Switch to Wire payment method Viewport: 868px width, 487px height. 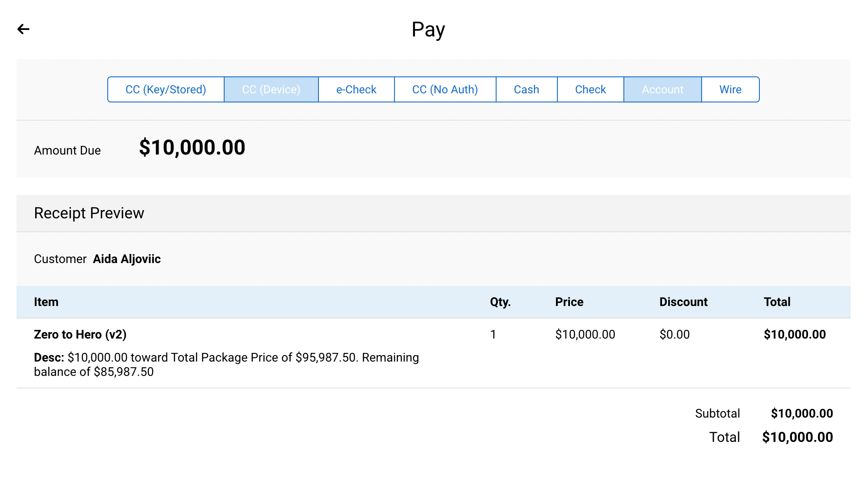tap(730, 89)
